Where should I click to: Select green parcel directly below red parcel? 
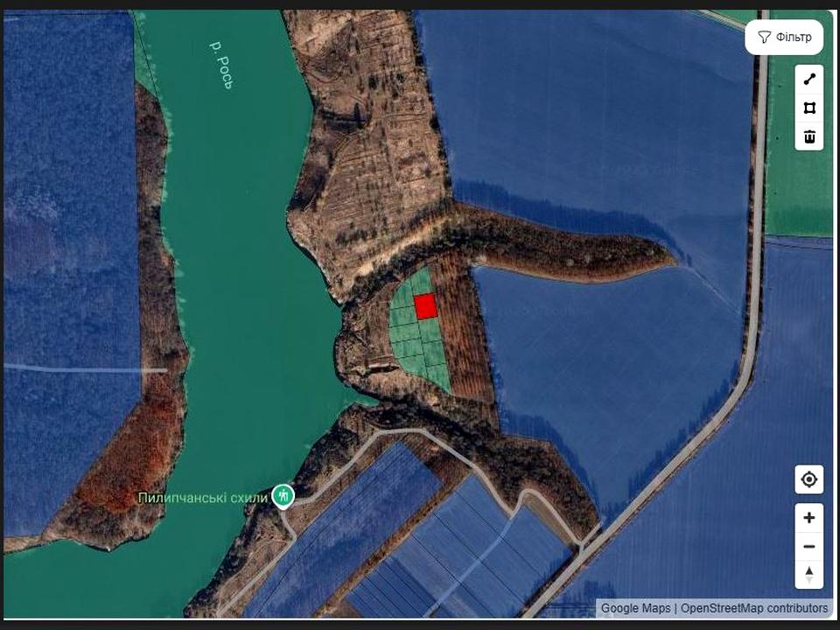tap(429, 332)
